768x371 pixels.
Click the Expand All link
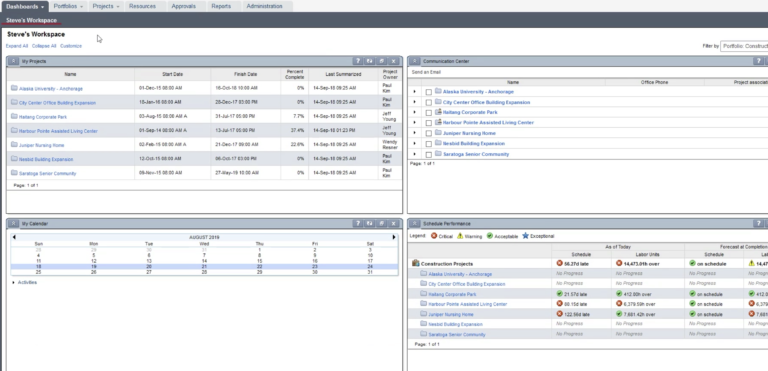point(17,46)
